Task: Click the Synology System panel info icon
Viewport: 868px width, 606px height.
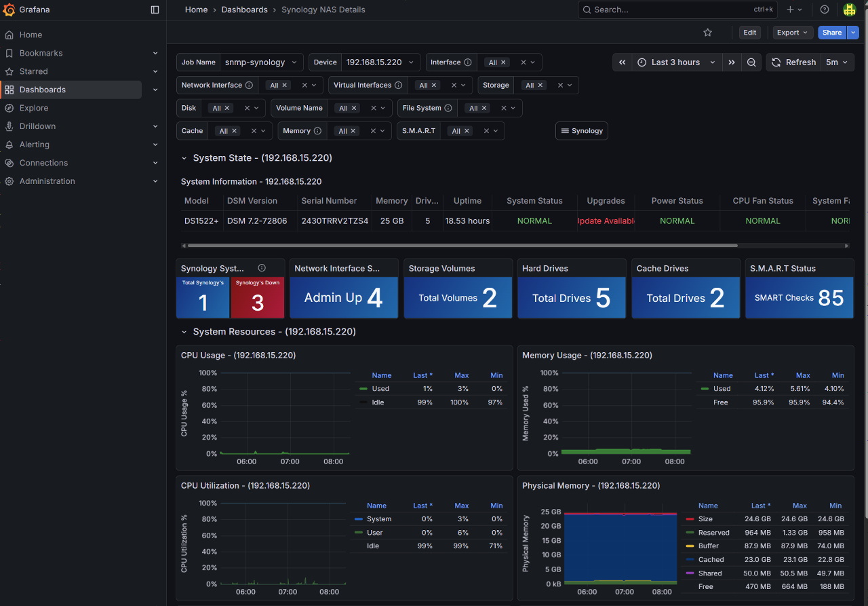Action: (x=262, y=268)
